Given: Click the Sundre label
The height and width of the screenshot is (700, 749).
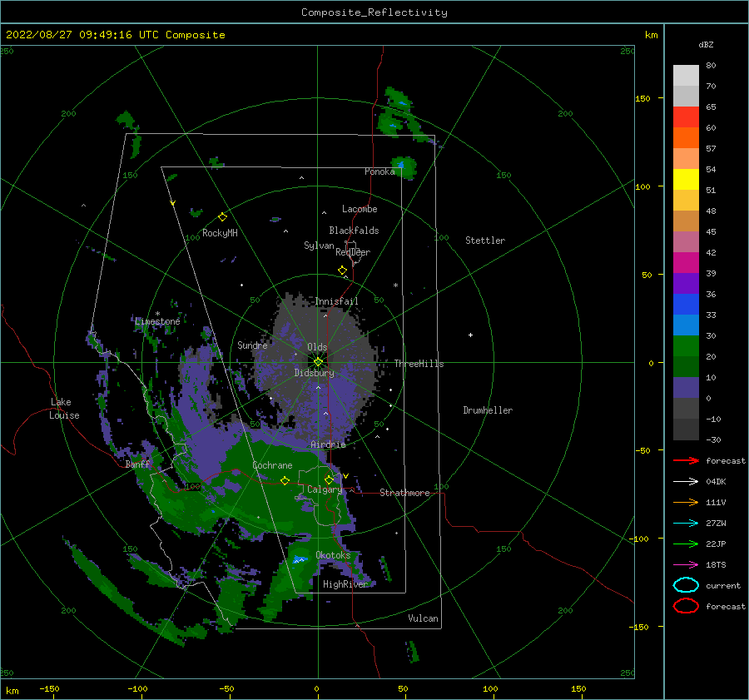Looking at the screenshot, I should coord(252,345).
